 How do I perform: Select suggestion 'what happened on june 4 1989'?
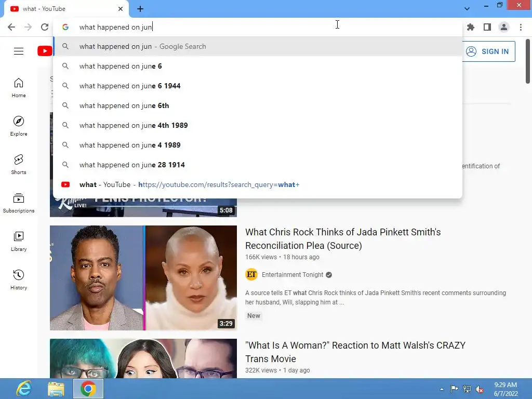coord(258,145)
